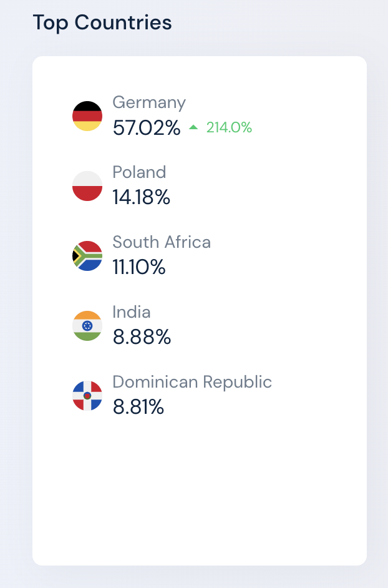Select the Poland country label

click(x=139, y=172)
